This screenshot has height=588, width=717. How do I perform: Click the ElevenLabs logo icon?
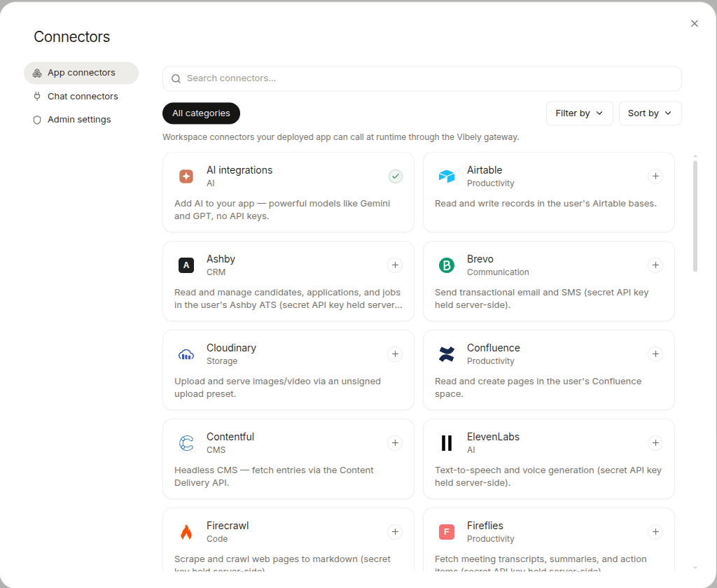[x=447, y=443]
